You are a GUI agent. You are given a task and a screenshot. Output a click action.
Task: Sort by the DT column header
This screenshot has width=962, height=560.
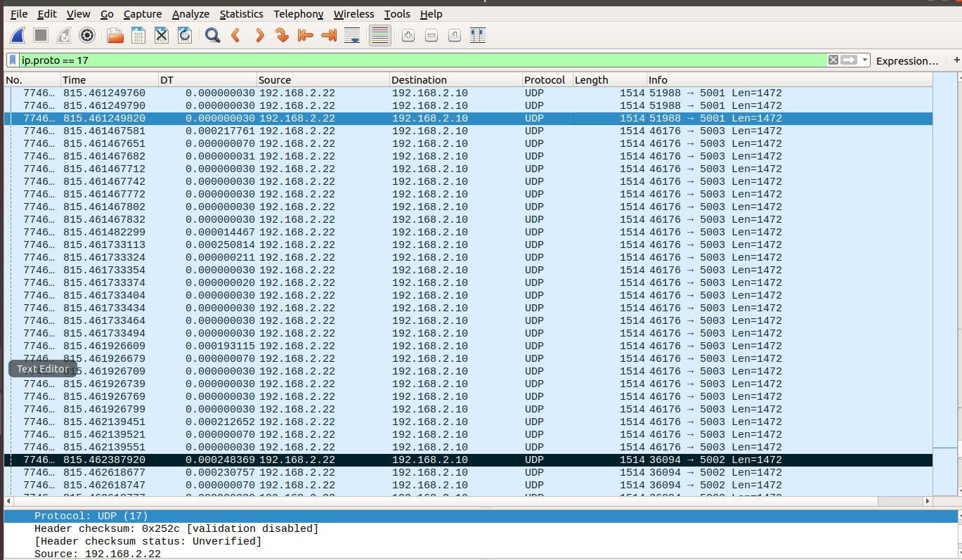click(x=207, y=80)
